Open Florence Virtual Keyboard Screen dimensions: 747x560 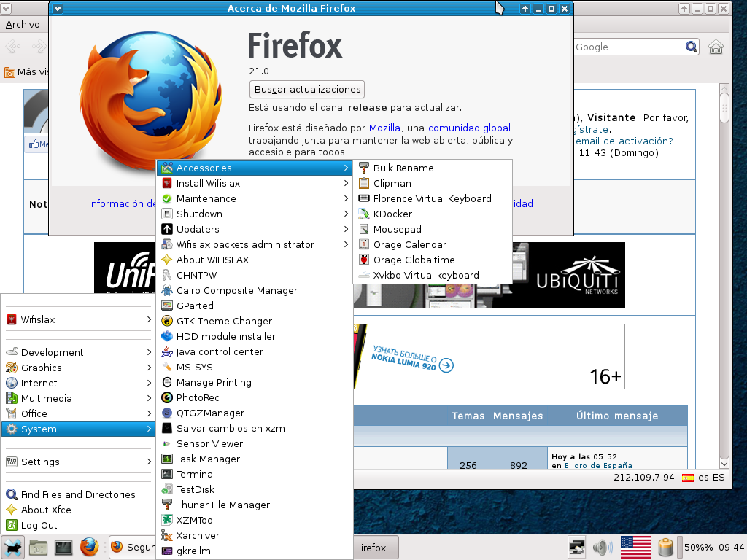433,198
